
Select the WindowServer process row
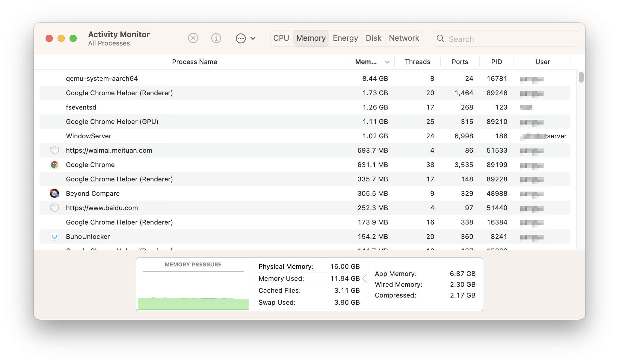point(305,136)
